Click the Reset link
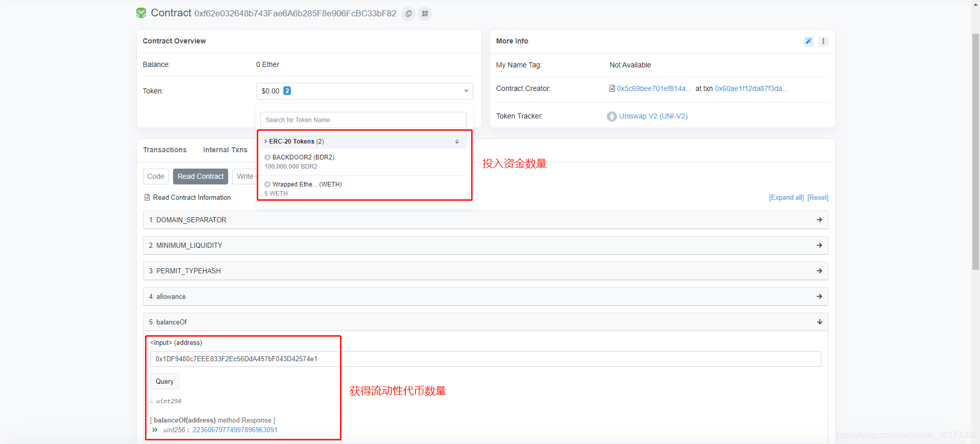This screenshot has width=980, height=444. (x=818, y=198)
